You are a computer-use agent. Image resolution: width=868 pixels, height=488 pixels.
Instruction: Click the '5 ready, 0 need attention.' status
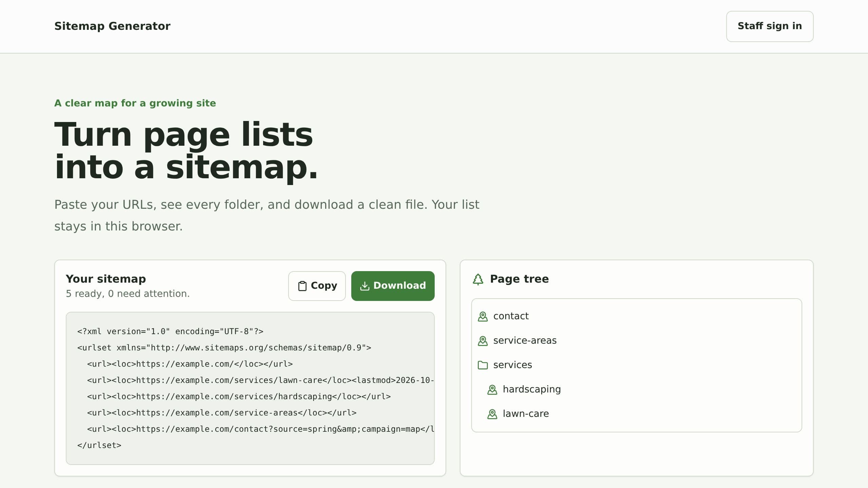click(128, 293)
